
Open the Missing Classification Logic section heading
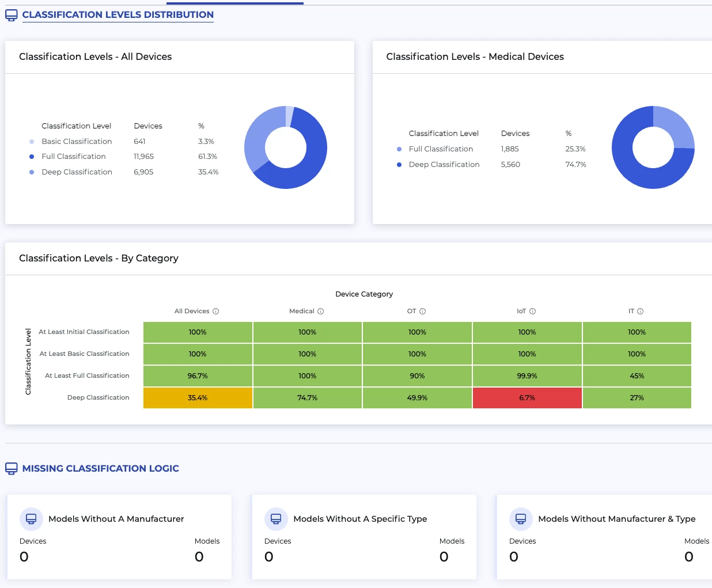coord(100,468)
